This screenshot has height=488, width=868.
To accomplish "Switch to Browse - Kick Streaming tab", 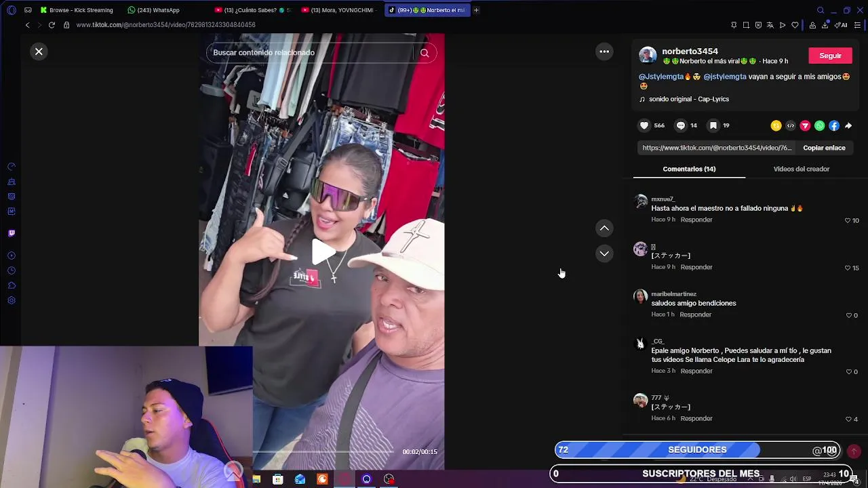I will click(77, 10).
